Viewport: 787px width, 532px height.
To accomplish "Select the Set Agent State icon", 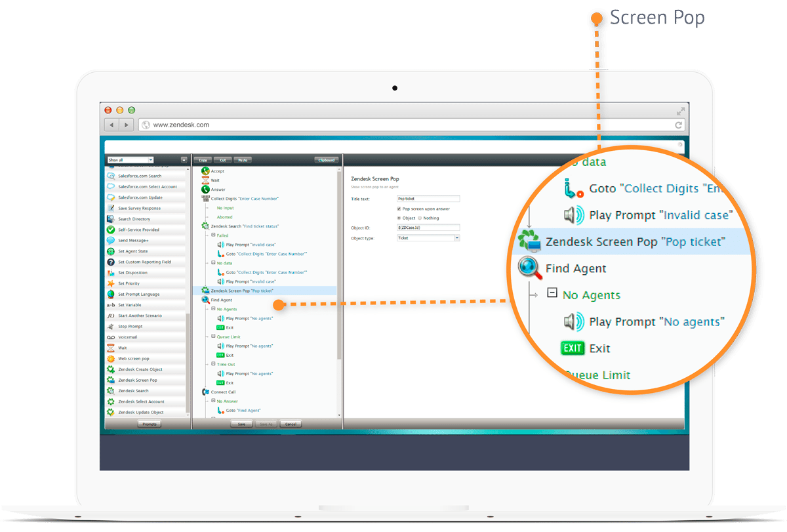I will pos(111,251).
